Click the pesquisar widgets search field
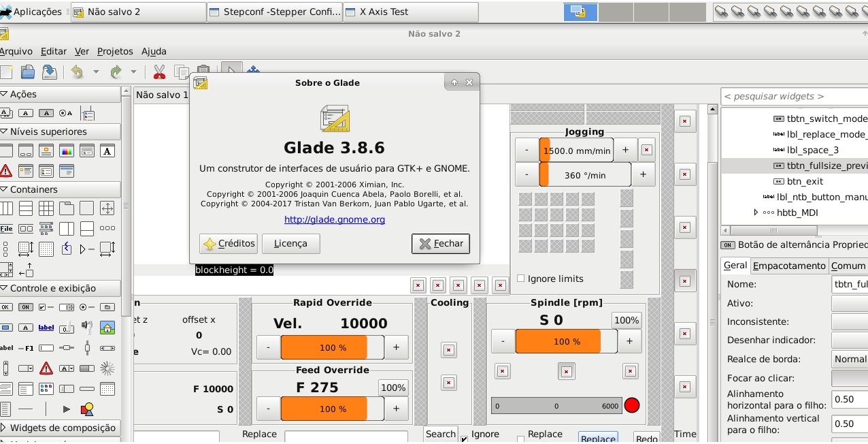This screenshot has height=444, width=868. (794, 97)
